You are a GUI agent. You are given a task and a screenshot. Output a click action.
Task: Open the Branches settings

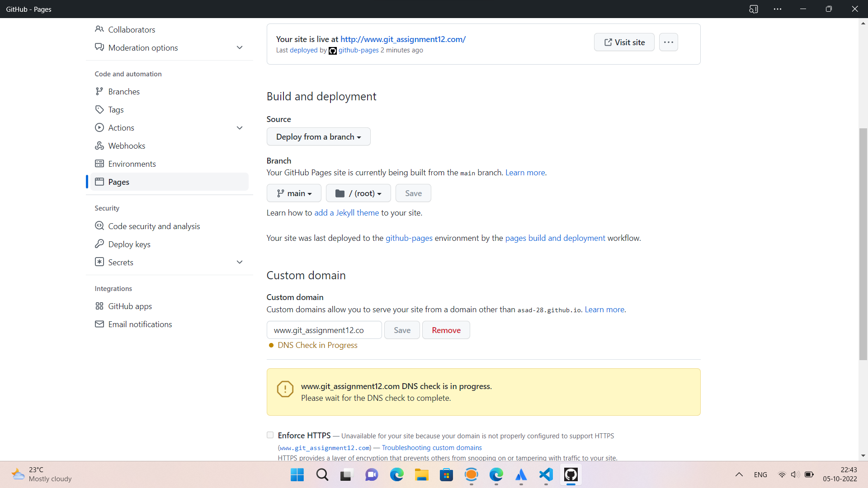coord(124,91)
